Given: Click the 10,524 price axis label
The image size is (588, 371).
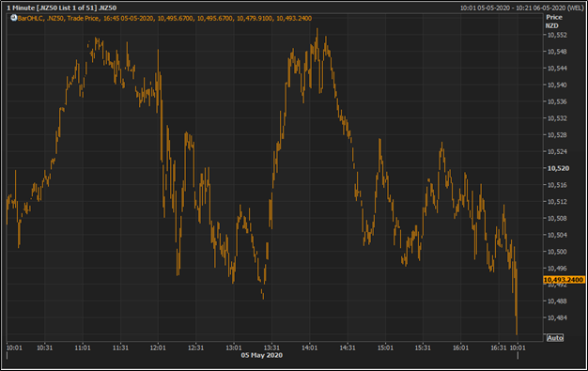Looking at the screenshot, I should coord(557,151).
